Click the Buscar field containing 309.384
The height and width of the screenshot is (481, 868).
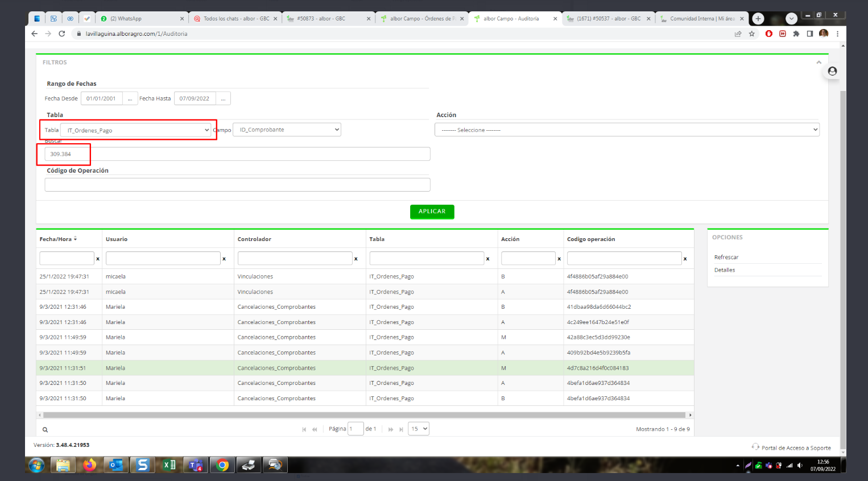(237, 154)
